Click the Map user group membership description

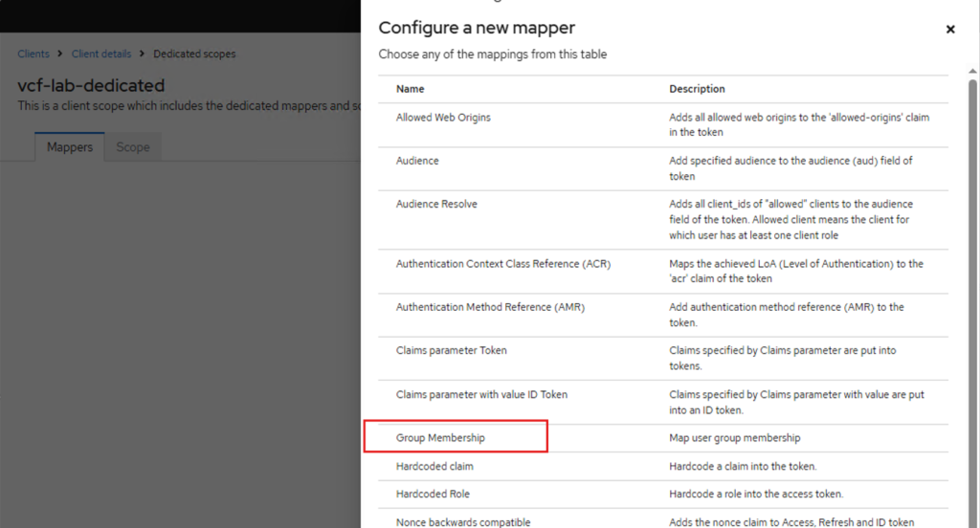coord(734,437)
